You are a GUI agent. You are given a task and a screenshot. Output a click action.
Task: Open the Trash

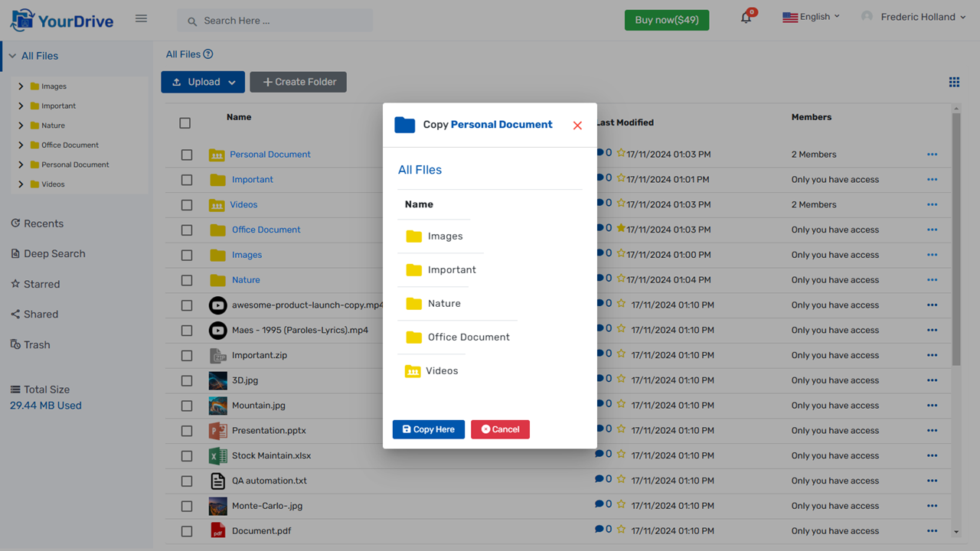pyautogui.click(x=37, y=344)
